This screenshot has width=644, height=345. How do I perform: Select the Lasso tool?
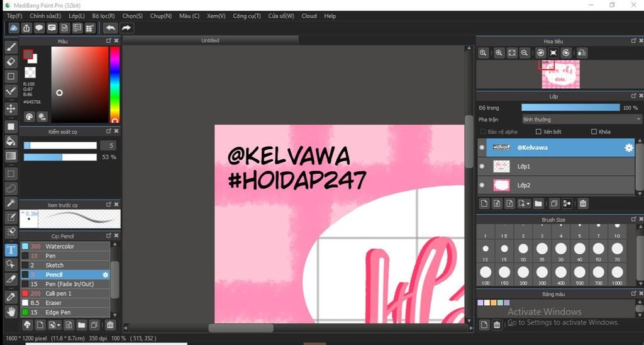point(11,188)
